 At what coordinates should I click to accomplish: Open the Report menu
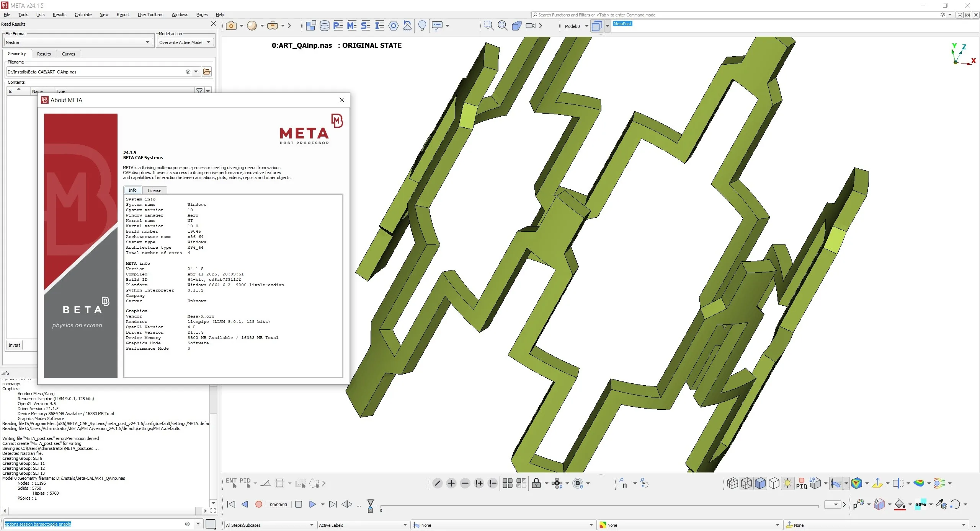coord(123,15)
